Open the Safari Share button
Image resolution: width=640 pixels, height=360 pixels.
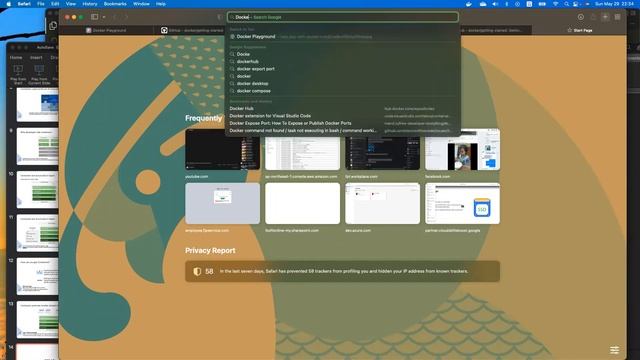pyautogui.click(x=593, y=17)
